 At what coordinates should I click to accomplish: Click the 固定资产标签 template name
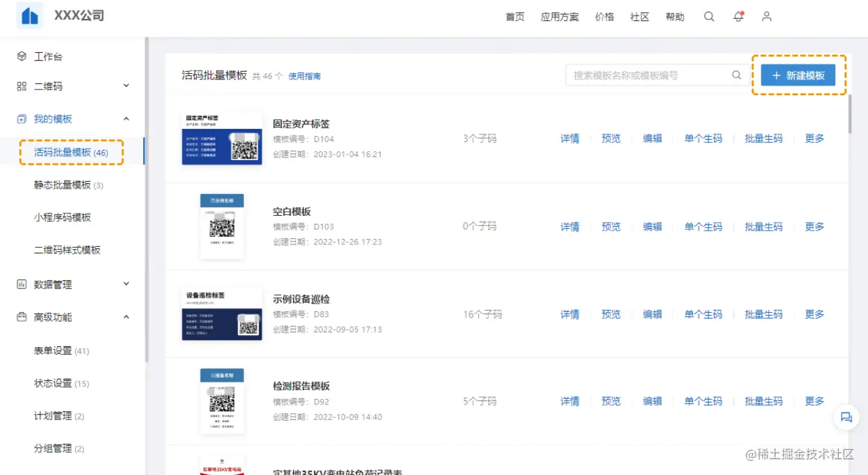(x=301, y=124)
